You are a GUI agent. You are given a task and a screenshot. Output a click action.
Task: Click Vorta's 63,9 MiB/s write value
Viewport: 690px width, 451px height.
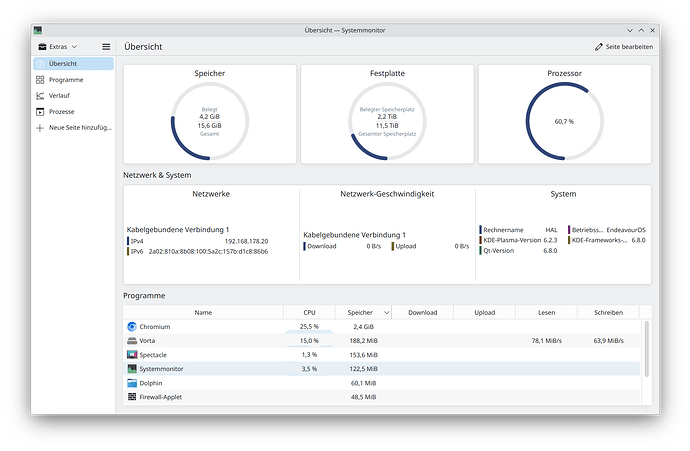609,341
